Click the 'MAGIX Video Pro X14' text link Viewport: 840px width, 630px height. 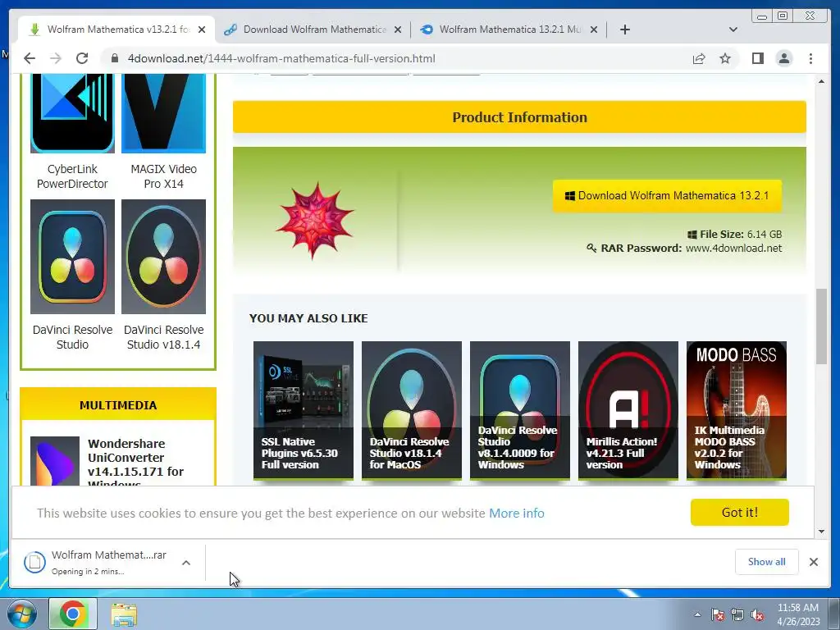(163, 176)
